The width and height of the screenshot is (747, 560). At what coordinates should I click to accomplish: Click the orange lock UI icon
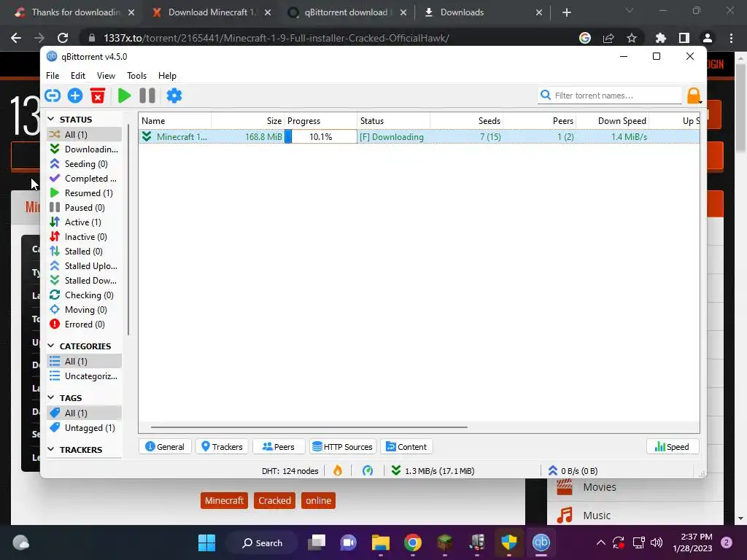pyautogui.click(x=694, y=96)
